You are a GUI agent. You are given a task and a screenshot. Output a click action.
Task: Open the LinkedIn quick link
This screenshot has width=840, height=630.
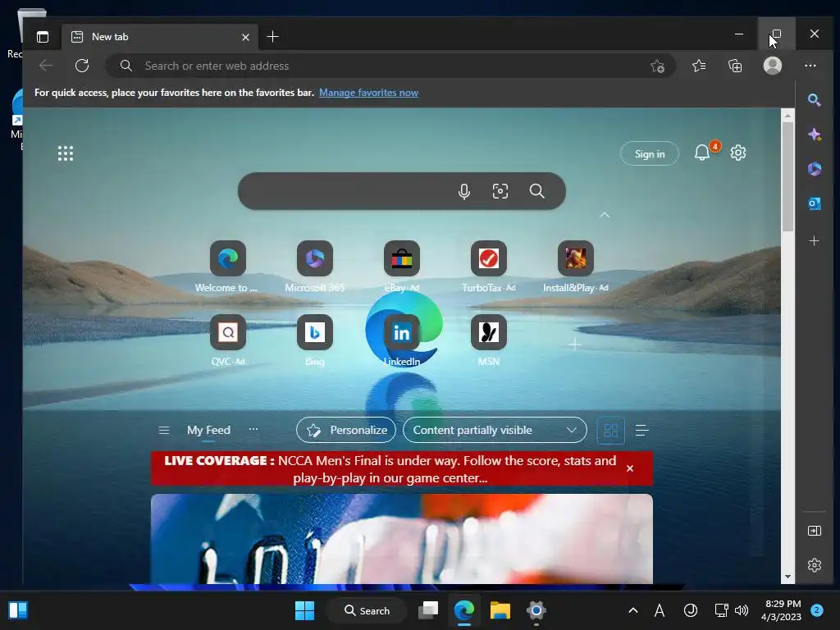pos(402,340)
